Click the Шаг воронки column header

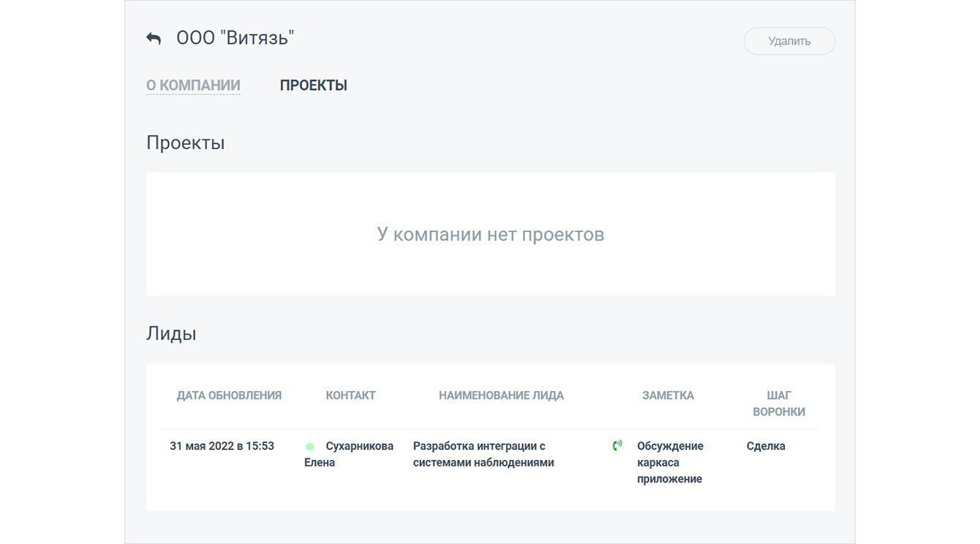pos(779,404)
